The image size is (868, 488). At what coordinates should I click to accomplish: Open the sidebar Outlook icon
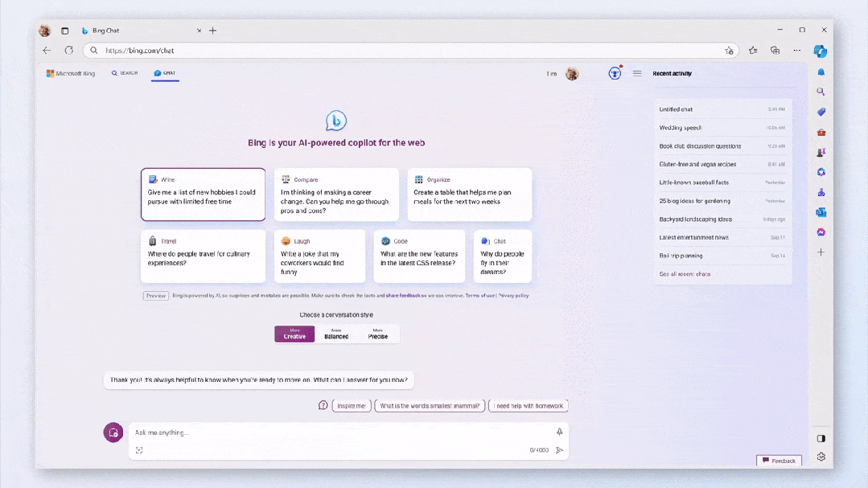coord(821,212)
